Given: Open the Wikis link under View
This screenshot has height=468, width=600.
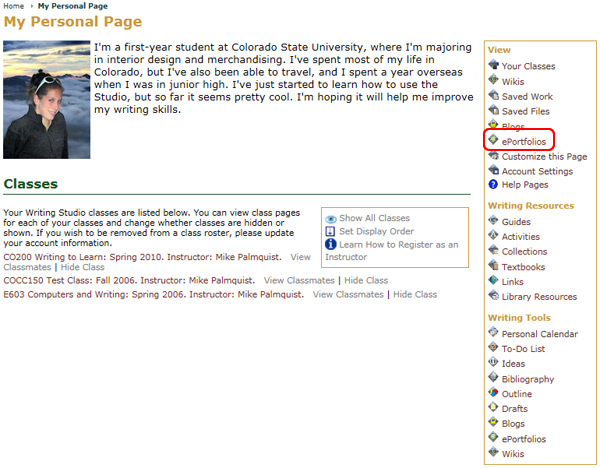Looking at the screenshot, I should pyautogui.click(x=513, y=82).
